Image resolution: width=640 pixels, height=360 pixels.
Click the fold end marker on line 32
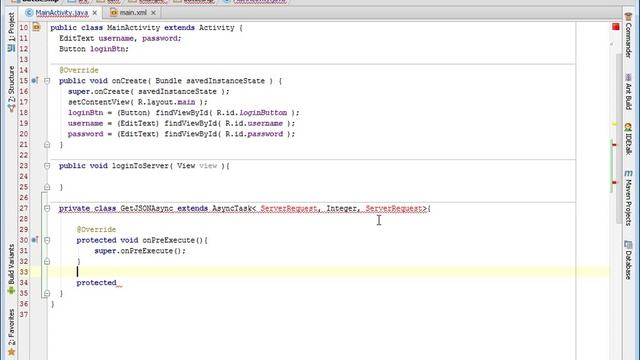[x=47, y=261]
